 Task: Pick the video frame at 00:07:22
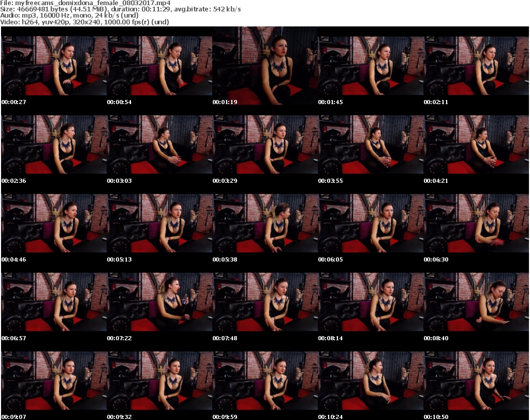159,302
